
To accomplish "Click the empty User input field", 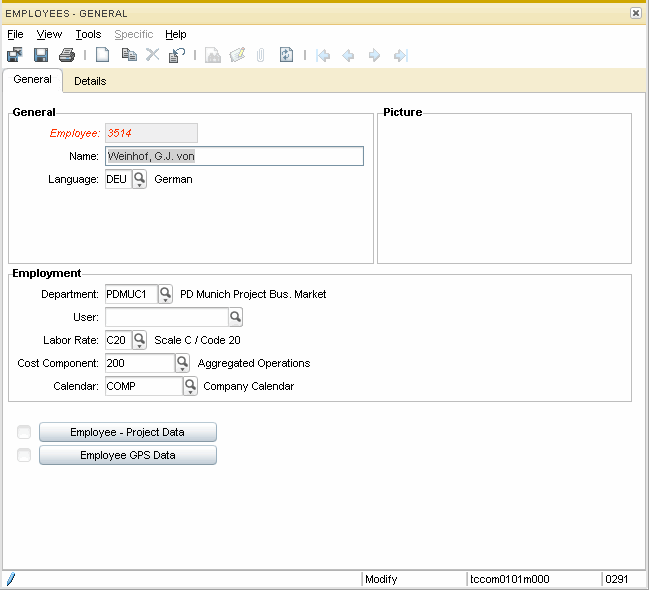I will tap(166, 317).
